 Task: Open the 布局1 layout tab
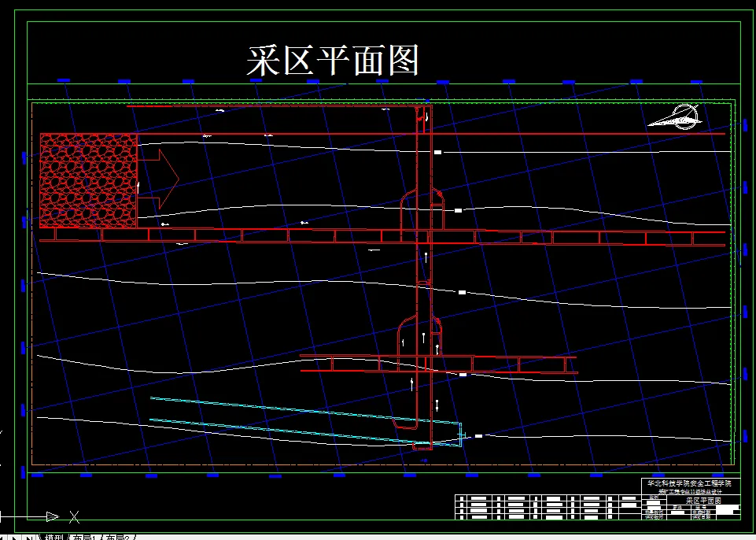86,537
